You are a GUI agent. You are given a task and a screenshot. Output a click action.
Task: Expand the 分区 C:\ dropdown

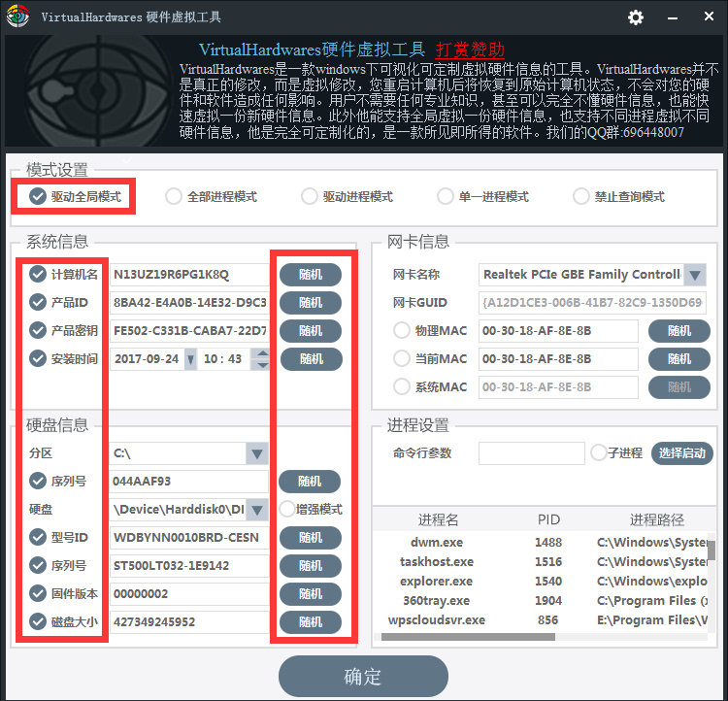[257, 453]
